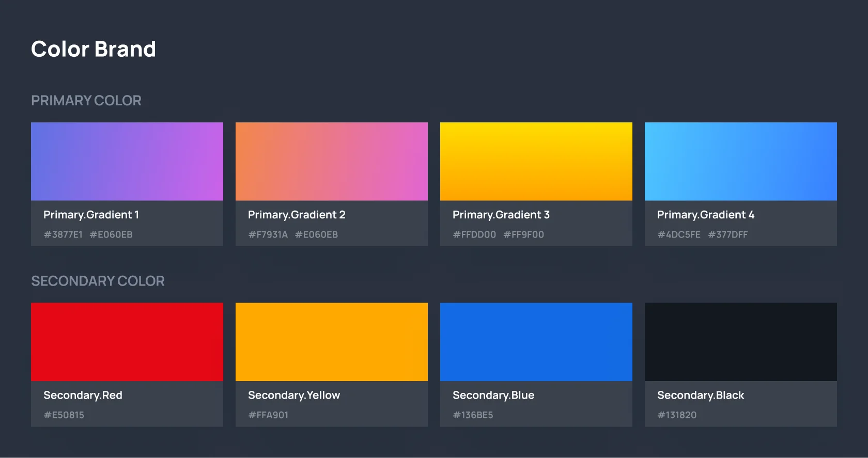This screenshot has width=868, height=458.
Task: Pick the yellow Primary.Gradient 3 swatch
Action: (x=536, y=161)
